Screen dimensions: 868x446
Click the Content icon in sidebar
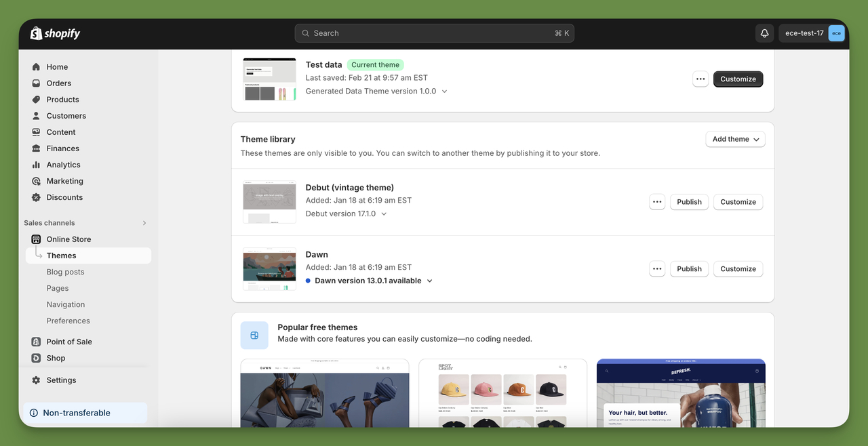37,132
